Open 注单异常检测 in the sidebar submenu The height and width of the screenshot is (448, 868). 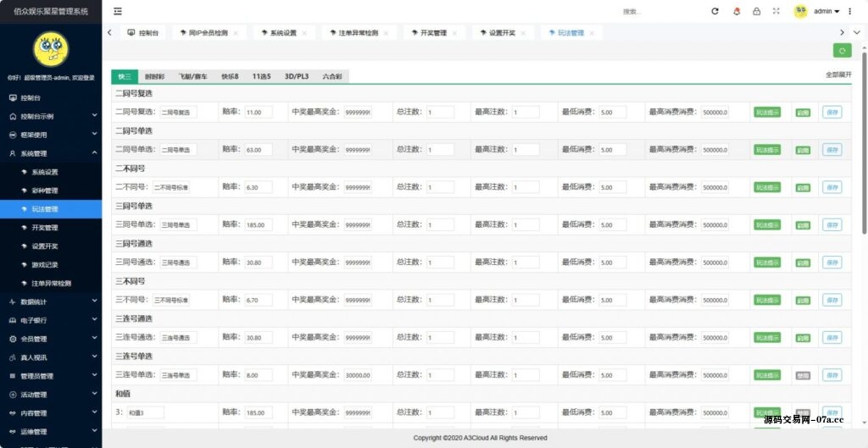click(x=51, y=283)
